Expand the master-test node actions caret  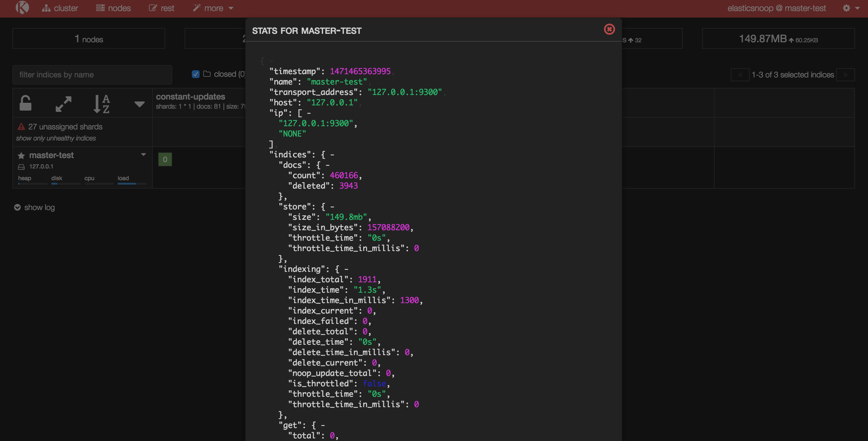point(144,154)
